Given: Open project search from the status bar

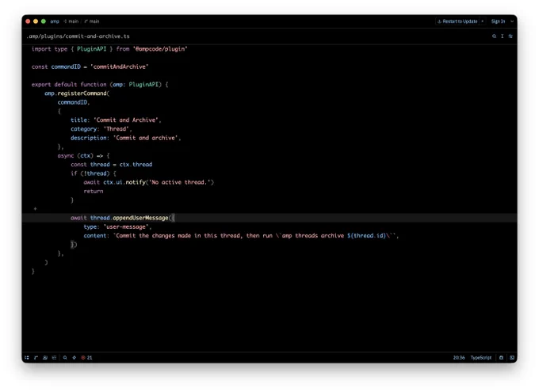Looking at the screenshot, I should [65, 358].
